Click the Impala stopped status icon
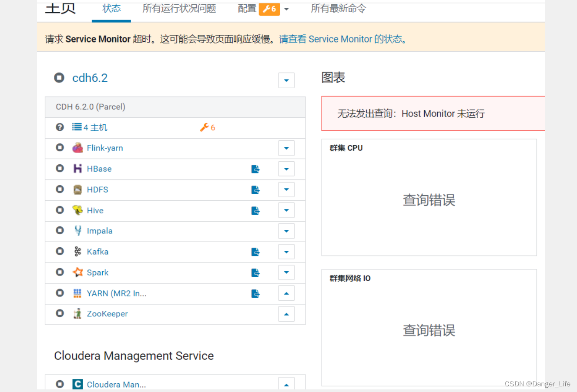This screenshot has width=577, height=392. (60, 230)
